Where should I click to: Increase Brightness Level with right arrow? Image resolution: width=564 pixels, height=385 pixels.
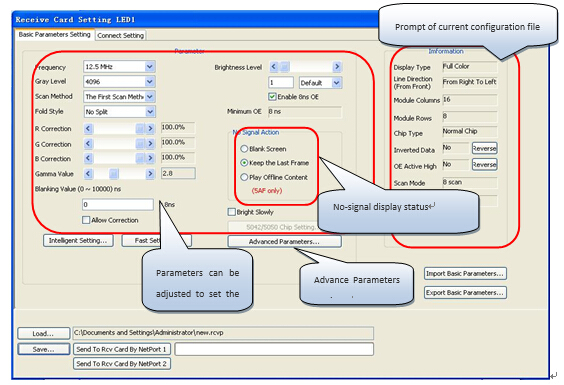coord(337,67)
